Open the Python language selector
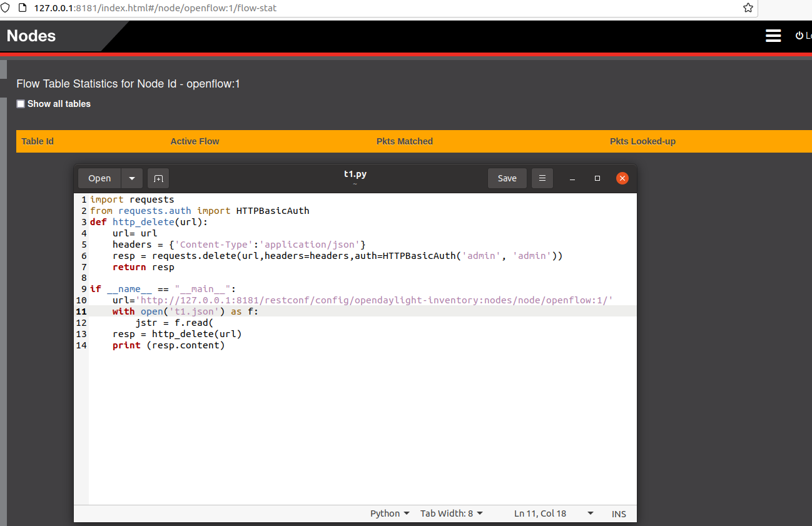Screen dimensions: 812x526 pos(390,513)
